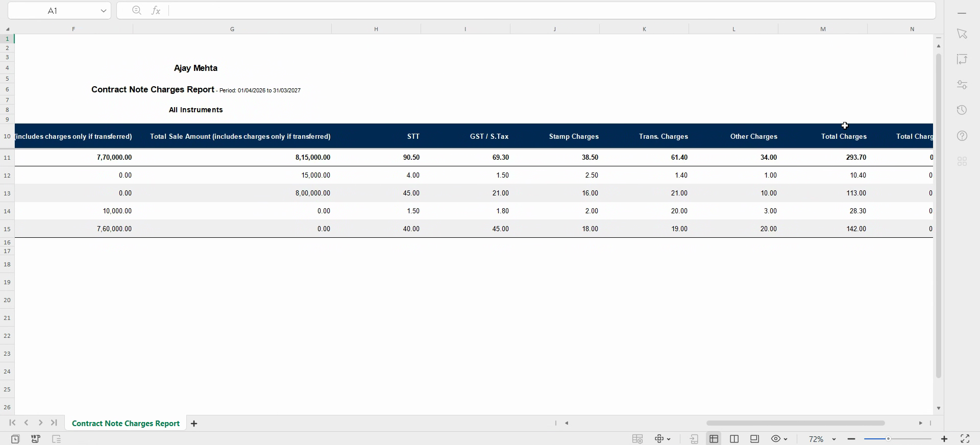
Task: Enter full screen using the corner expand icon
Action: pos(965,439)
